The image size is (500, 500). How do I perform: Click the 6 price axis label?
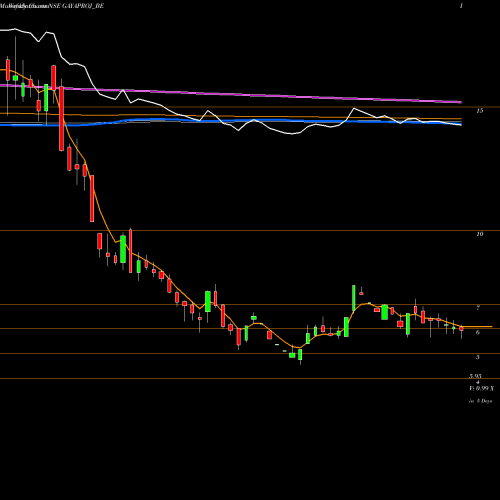(x=478, y=332)
